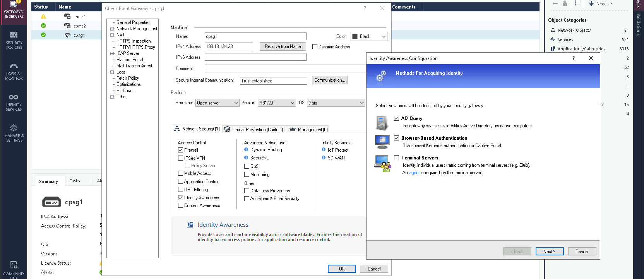Go to Logs & Monitor view
This screenshot has height=279, width=644.
14,71
